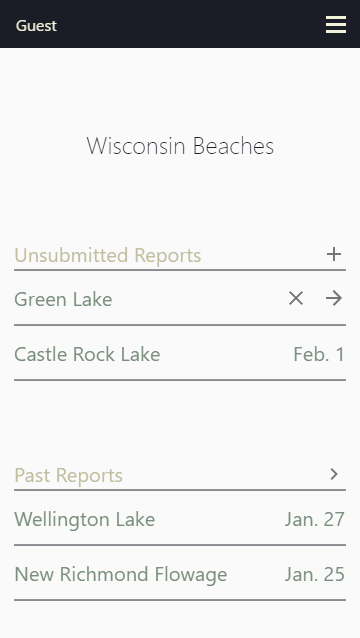This screenshot has height=638, width=360.
Task: Select the Jan. 27 date entry
Action: (314, 520)
